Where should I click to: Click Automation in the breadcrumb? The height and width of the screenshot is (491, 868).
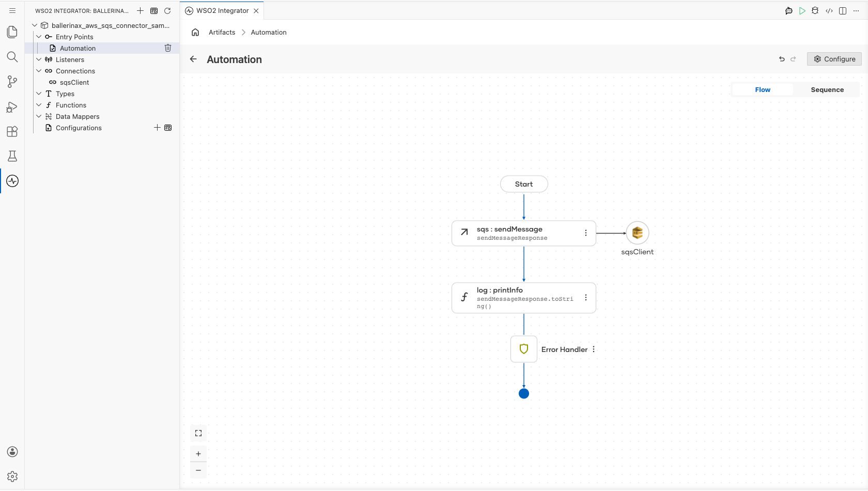[x=269, y=32]
